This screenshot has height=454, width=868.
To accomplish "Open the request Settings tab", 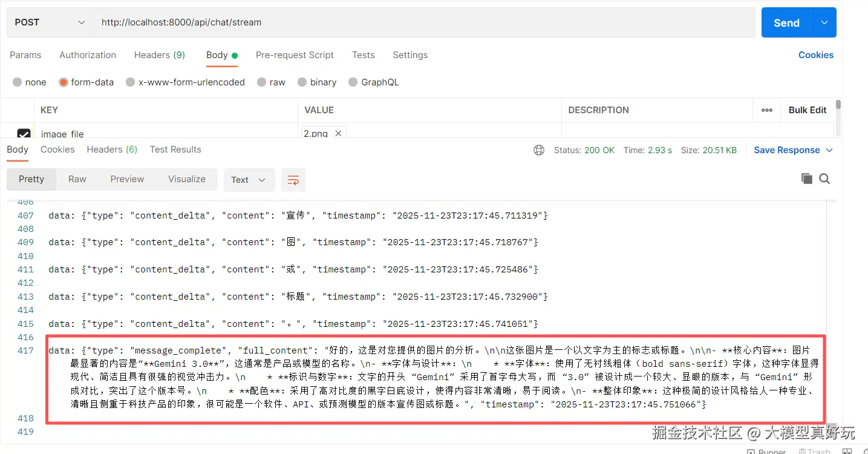I will [410, 54].
